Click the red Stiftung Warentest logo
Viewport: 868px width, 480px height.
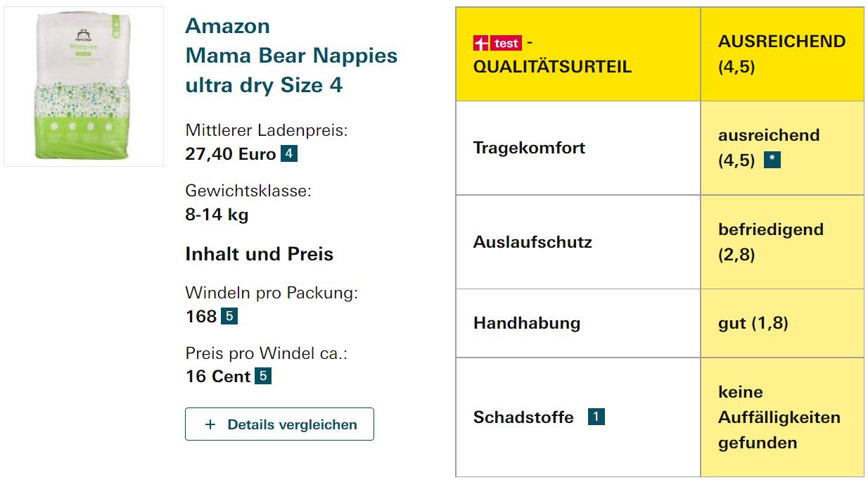497,44
